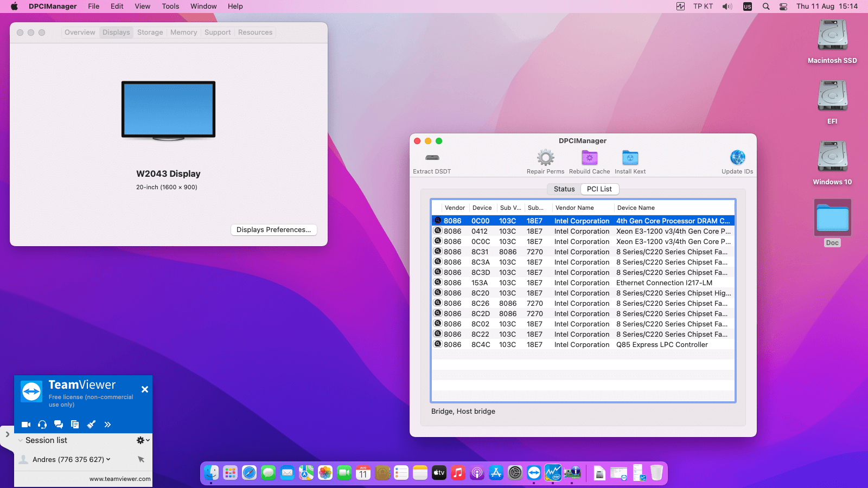868x488 pixels.
Task: Open the Install Kext tool
Action: [630, 158]
